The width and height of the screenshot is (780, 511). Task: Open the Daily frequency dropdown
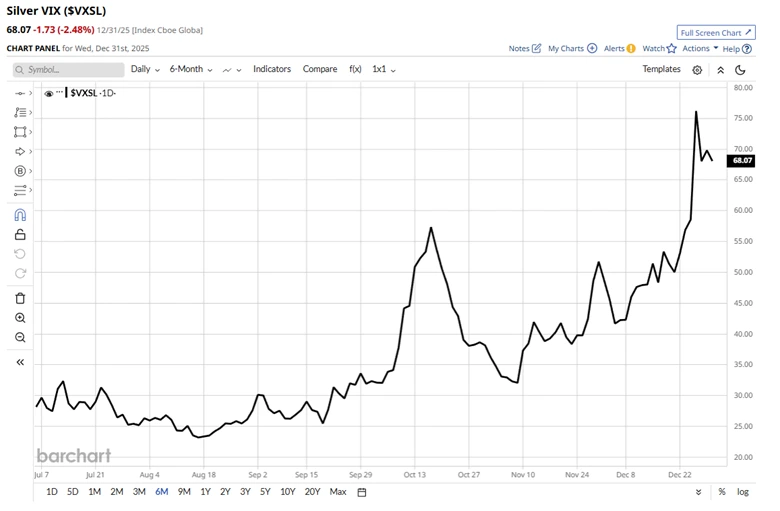(x=145, y=69)
